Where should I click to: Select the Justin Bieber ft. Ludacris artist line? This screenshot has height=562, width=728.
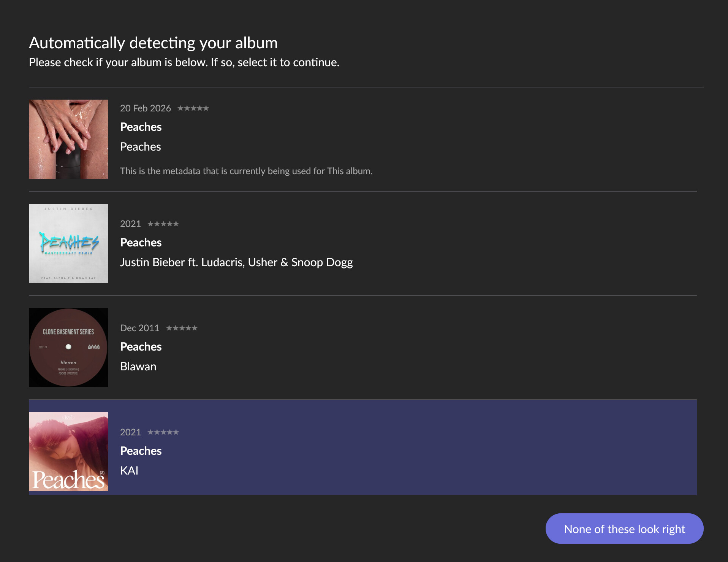click(236, 262)
